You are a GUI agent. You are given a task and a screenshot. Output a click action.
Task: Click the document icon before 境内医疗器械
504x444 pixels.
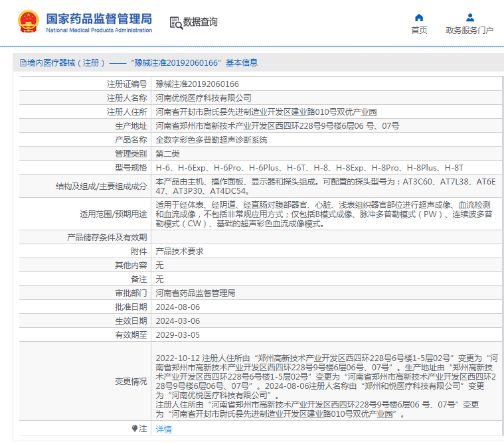23,62
